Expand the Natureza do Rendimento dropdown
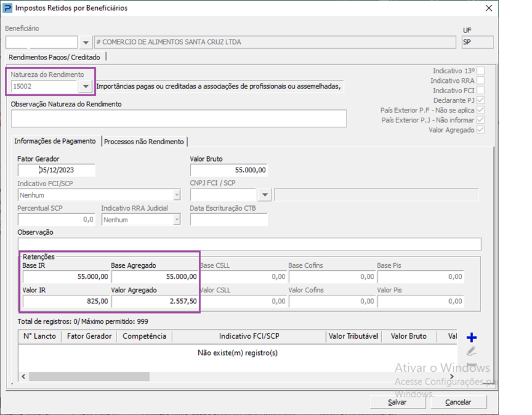This screenshot has width=532, height=415. click(x=86, y=86)
